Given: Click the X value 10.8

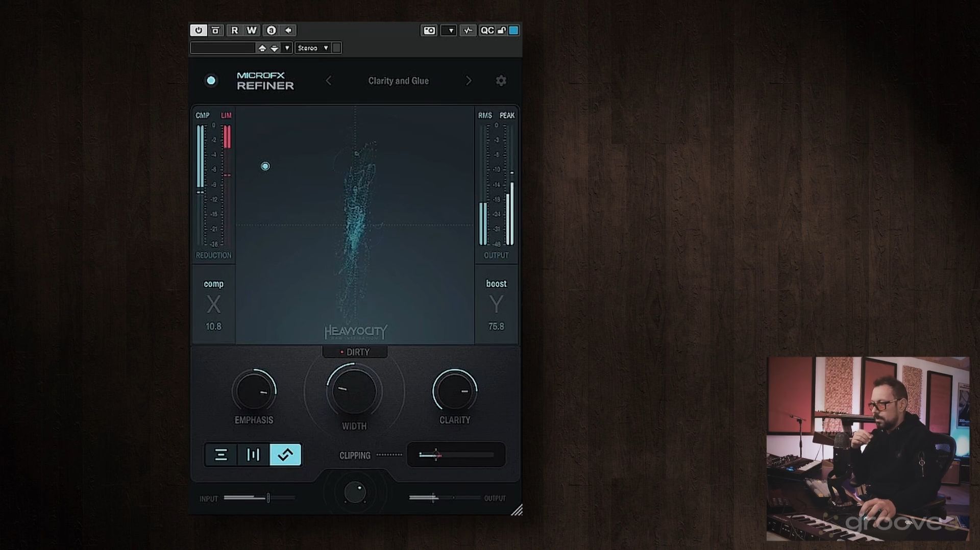Looking at the screenshot, I should (x=213, y=327).
